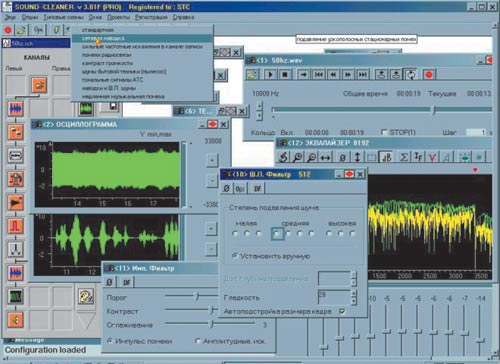Click the dB scale icon in equalizer toolbar
500x364 pixels.
[x=386, y=157]
